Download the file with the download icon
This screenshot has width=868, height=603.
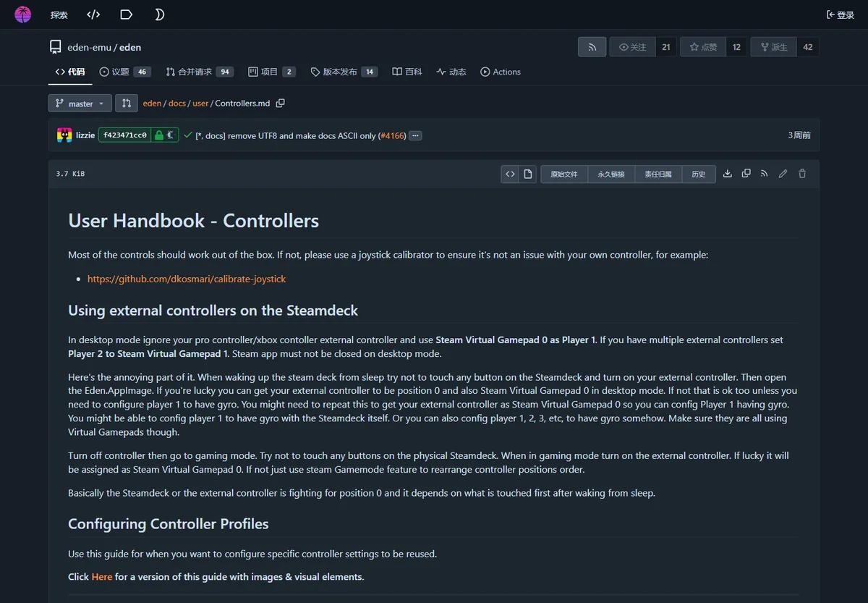click(728, 174)
